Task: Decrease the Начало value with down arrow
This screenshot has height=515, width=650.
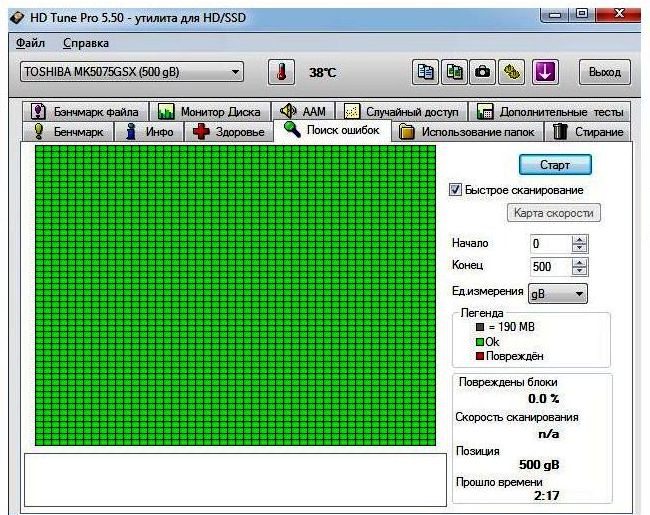Action: click(579, 248)
